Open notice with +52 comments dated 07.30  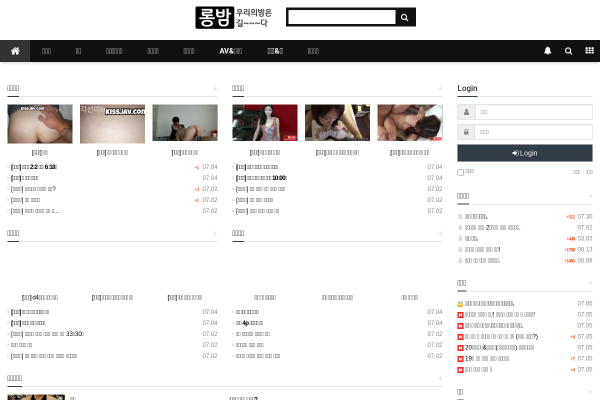[476, 217]
